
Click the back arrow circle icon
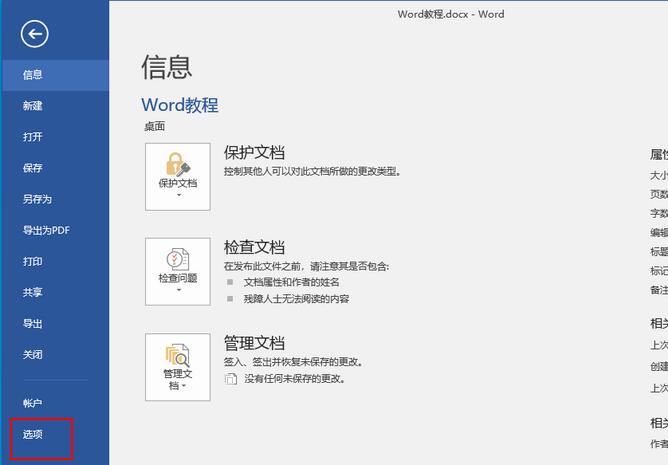point(35,34)
